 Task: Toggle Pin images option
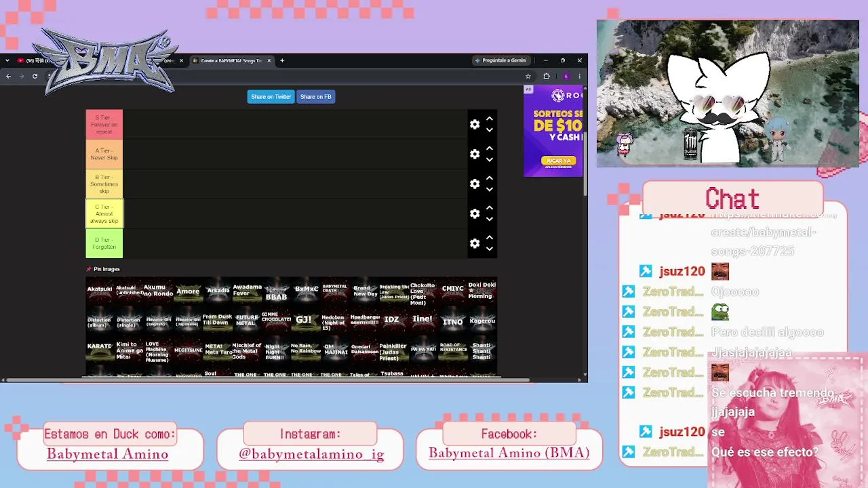click(103, 269)
